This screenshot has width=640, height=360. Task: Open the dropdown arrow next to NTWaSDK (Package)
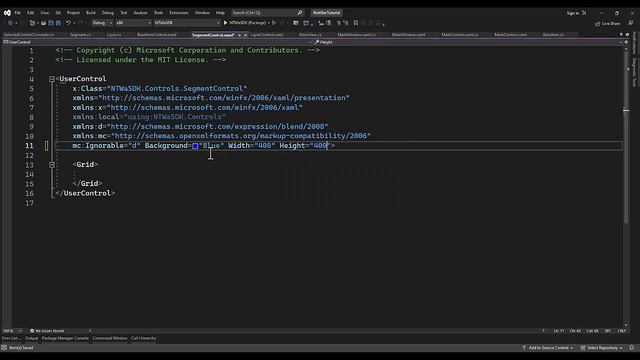coord(269,23)
